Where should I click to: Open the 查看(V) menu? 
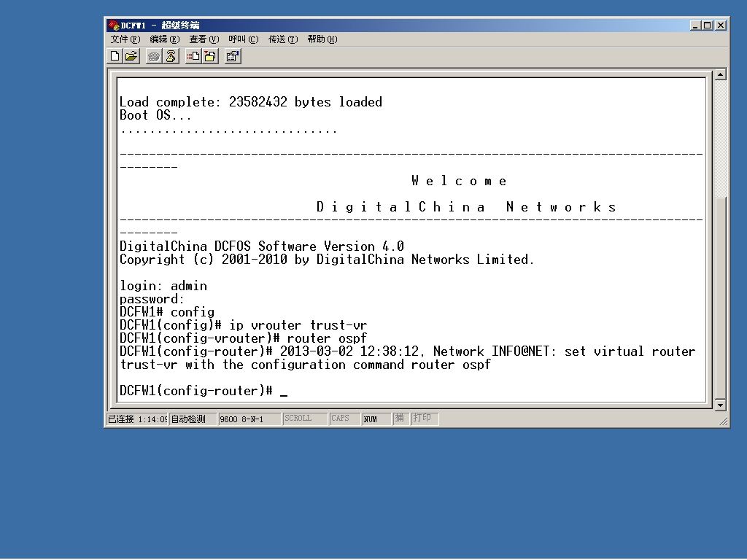(204, 39)
